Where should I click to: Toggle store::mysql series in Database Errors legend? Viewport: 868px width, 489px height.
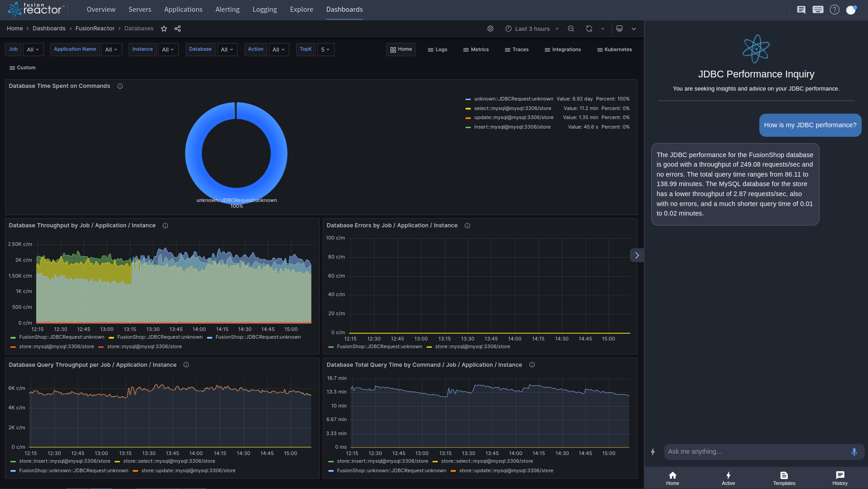[472, 346]
